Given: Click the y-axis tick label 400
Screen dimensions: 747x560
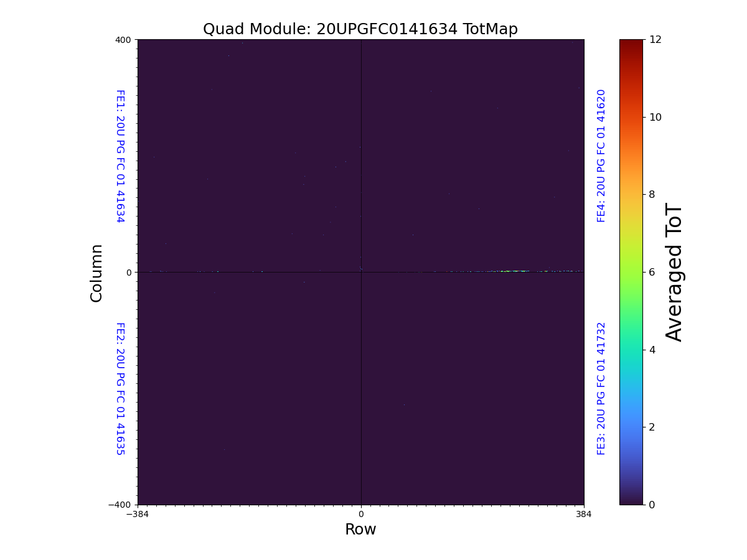Looking at the screenshot, I should 123,40.
